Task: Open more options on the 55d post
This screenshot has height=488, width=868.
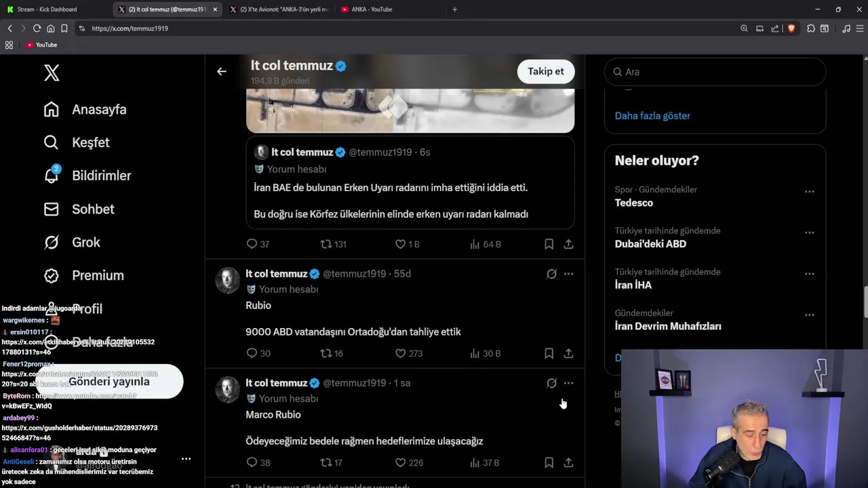Action: pos(568,274)
